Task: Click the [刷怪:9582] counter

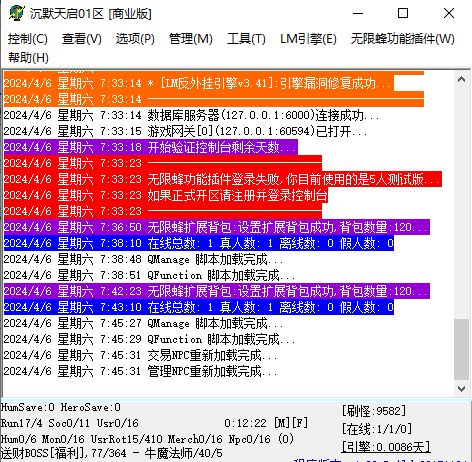Action: coord(374,411)
